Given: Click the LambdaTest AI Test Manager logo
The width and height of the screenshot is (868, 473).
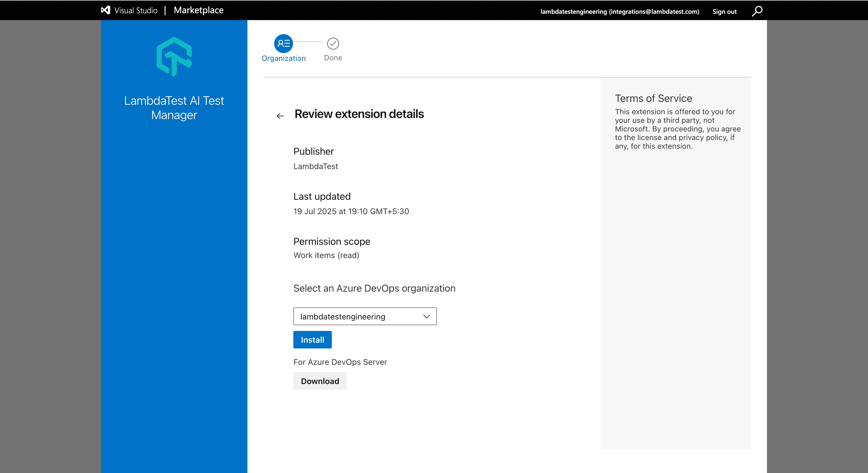Looking at the screenshot, I should click(174, 56).
